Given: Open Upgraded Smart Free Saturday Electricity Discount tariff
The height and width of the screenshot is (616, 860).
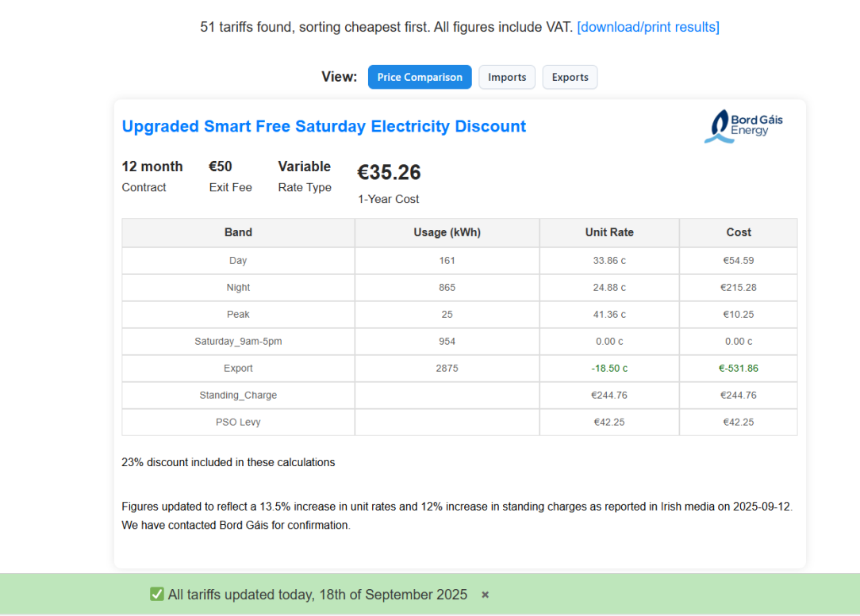Looking at the screenshot, I should [x=324, y=126].
